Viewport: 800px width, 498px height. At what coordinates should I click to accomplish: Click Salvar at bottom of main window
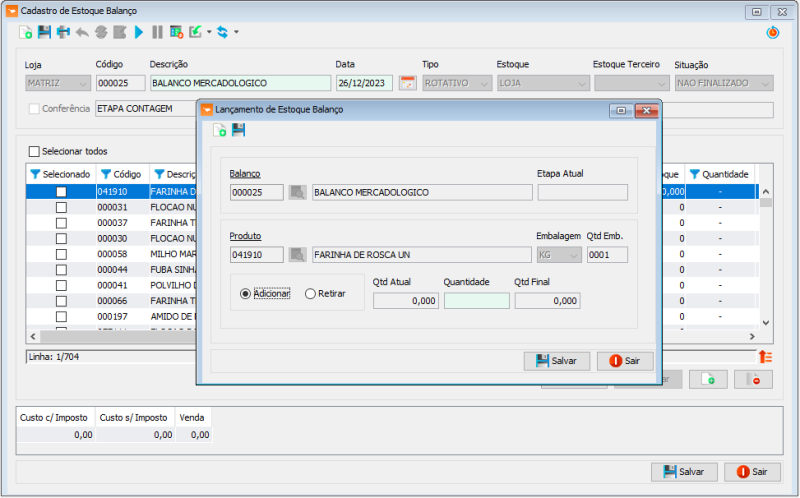[x=684, y=472]
